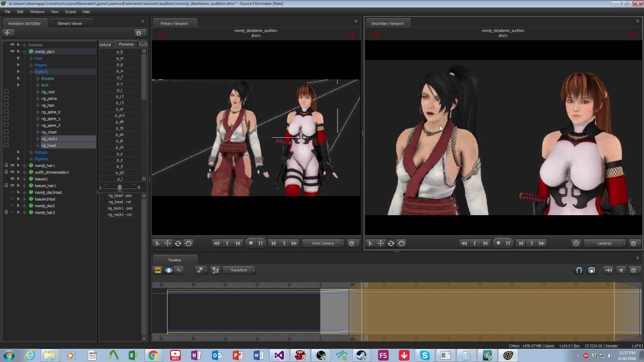This screenshot has width=644, height=362.
Task: Select the arrow selection tool in Secondary Viewport
Action: (x=370, y=243)
